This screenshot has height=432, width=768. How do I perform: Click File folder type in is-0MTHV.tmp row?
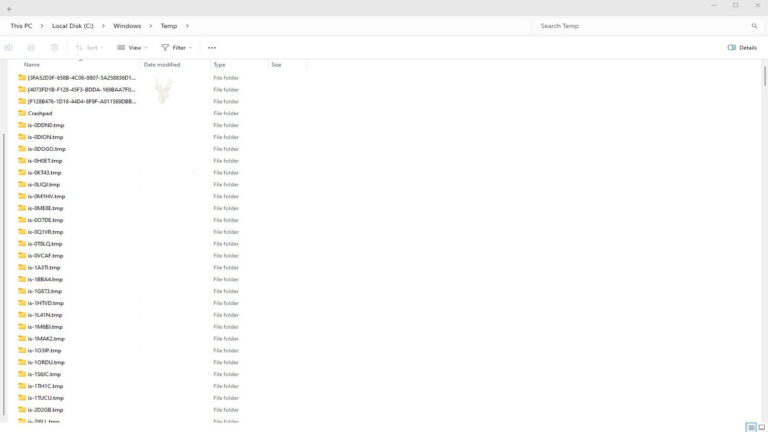pyautogui.click(x=226, y=196)
